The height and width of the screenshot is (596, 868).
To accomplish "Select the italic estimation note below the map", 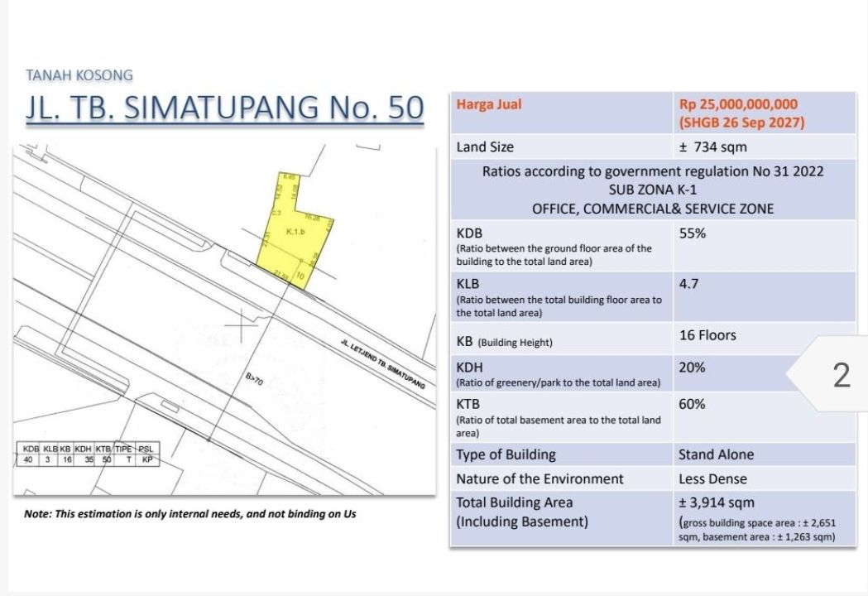I will point(190,514).
